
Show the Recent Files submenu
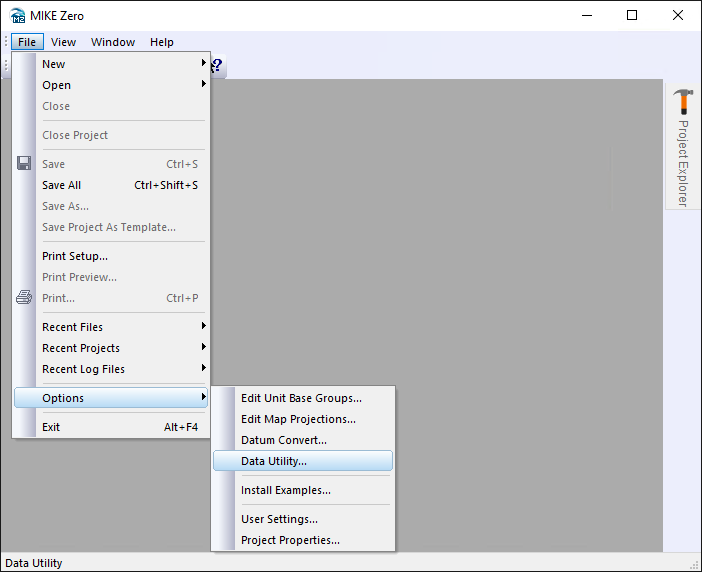click(110, 327)
